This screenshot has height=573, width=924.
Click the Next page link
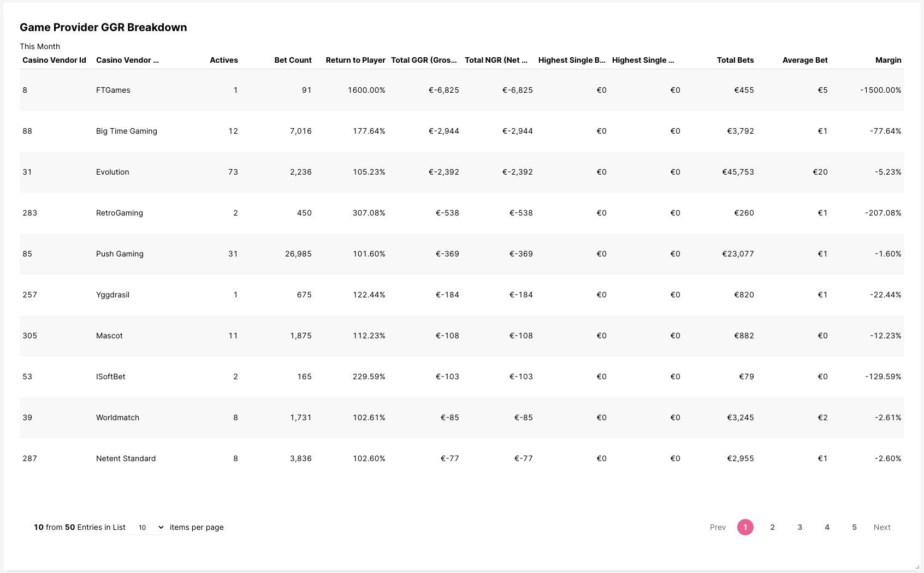coord(881,527)
